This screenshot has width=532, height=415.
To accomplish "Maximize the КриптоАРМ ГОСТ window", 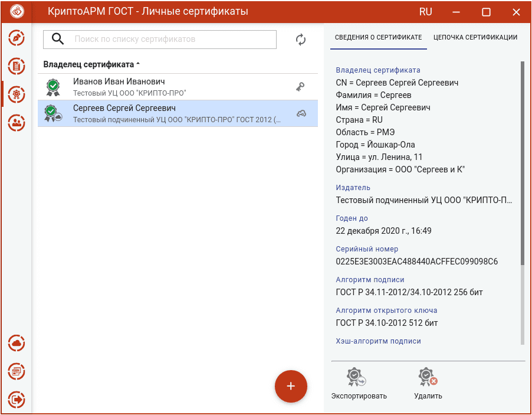I will (486, 12).
